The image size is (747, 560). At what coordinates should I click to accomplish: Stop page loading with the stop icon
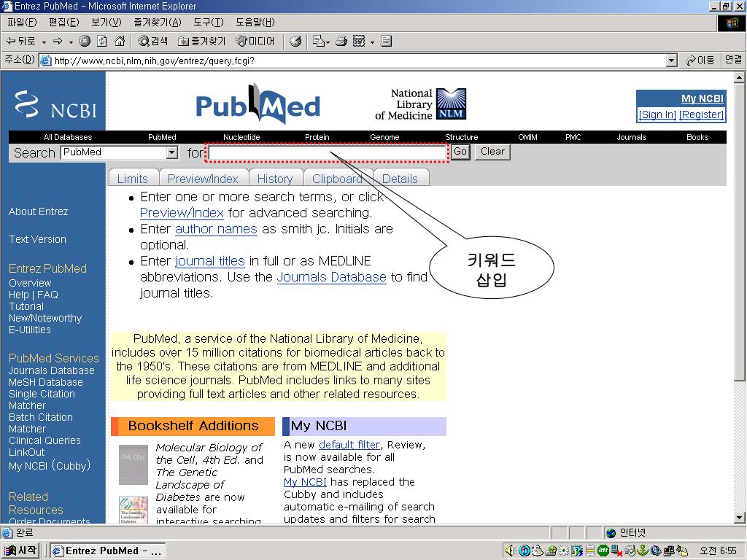point(85,42)
